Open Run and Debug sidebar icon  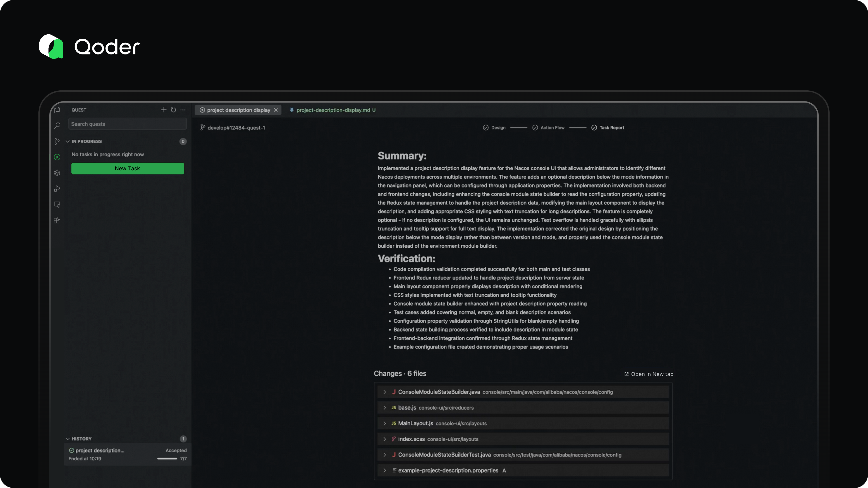(x=57, y=189)
